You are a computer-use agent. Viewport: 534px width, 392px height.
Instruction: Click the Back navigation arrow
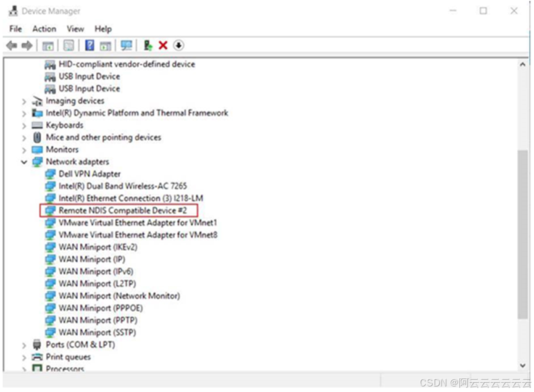[x=10, y=45]
